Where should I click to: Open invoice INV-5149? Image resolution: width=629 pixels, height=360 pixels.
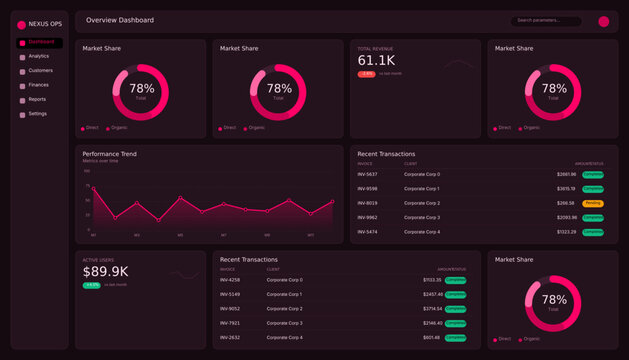click(230, 295)
